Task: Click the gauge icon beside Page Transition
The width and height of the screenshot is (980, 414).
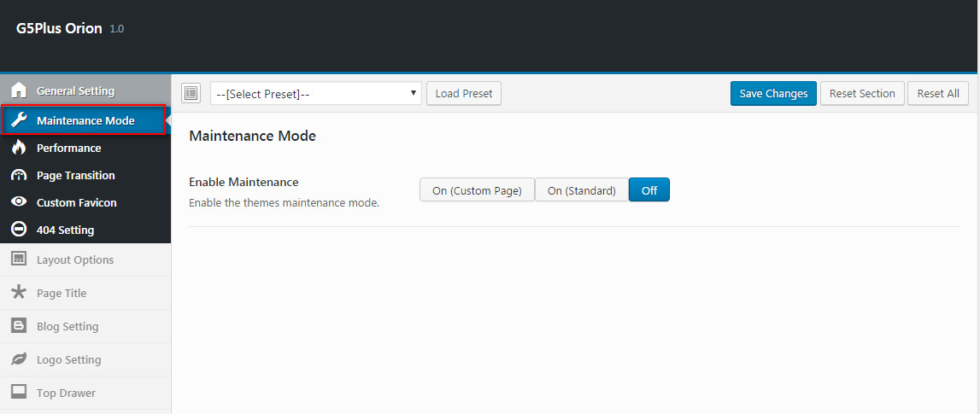Action: tap(20, 176)
